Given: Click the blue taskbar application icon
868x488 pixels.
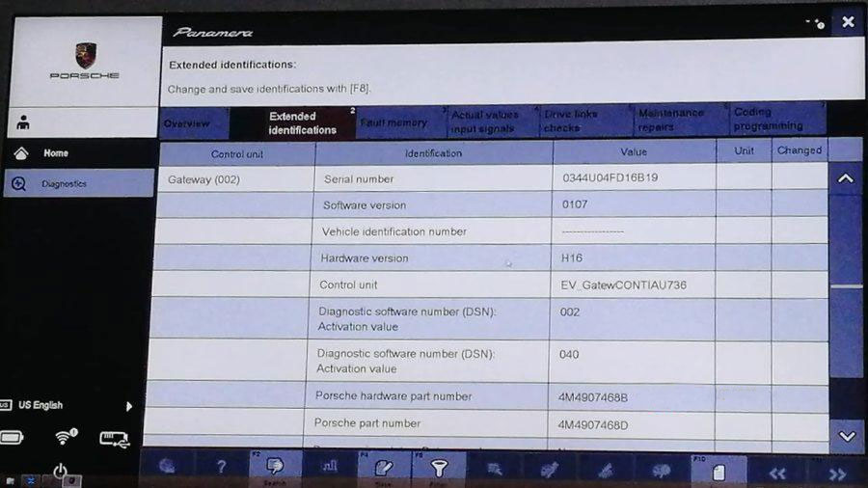Looking at the screenshot, I should pos(31,481).
